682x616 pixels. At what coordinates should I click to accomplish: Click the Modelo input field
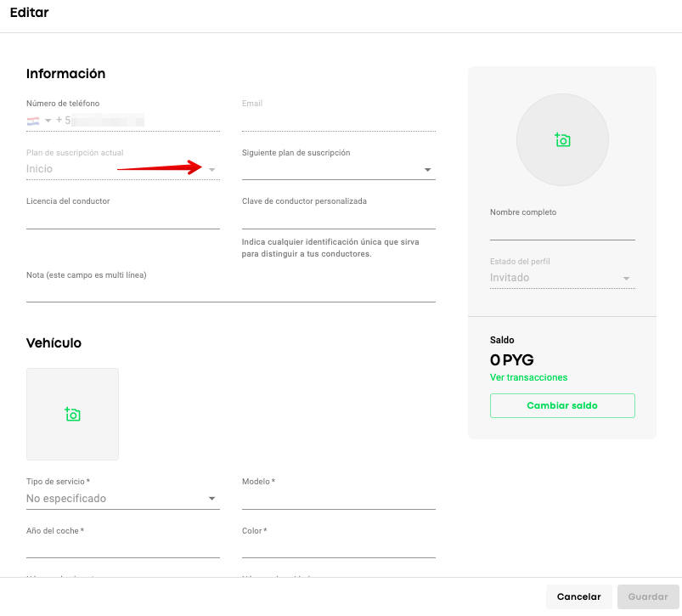[x=338, y=499]
